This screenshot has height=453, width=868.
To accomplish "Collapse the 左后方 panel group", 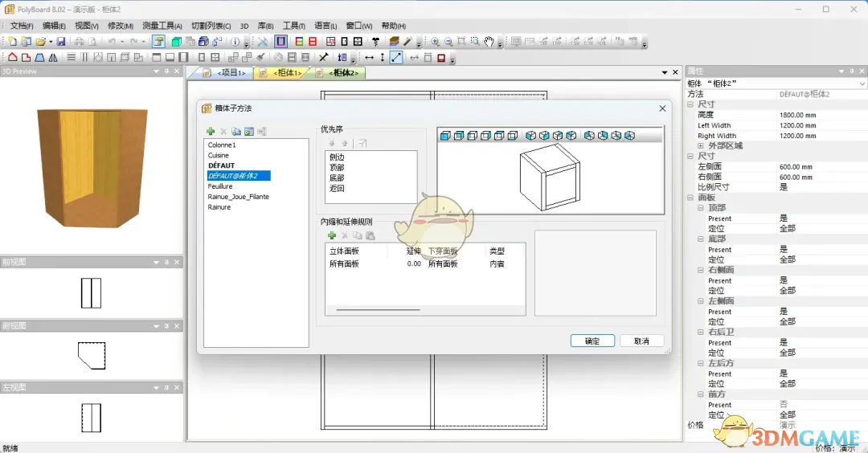I will point(700,363).
